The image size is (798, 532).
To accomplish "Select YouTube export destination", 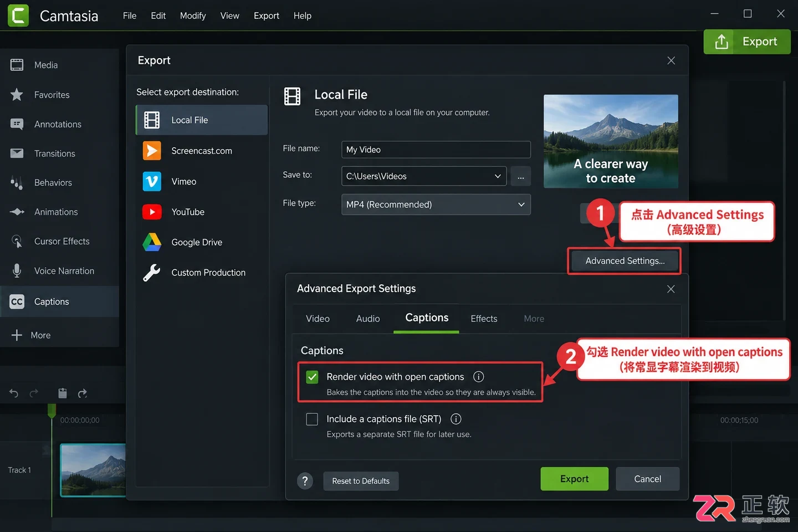I will 202,212.
